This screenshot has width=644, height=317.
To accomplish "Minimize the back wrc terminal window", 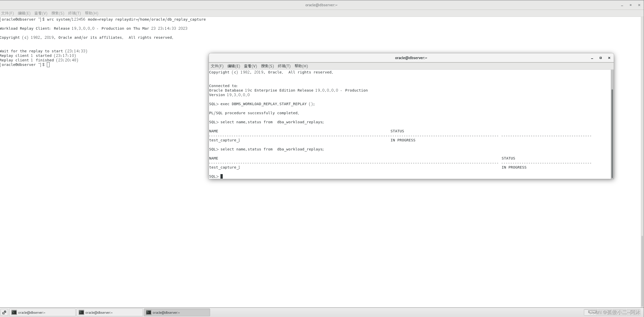I will (x=622, y=5).
